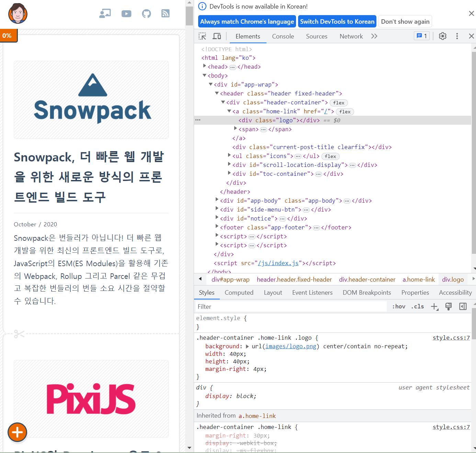Screen dimensions: 476x453
Task: Click Don't show again button
Action: tap(405, 21)
